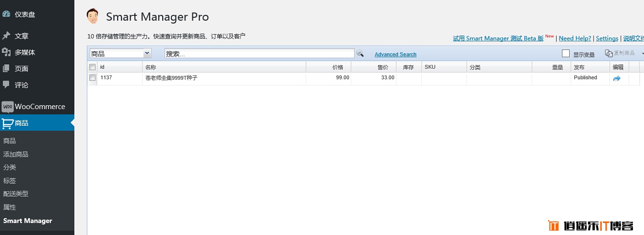Sort by the 重量 column header

click(551, 67)
